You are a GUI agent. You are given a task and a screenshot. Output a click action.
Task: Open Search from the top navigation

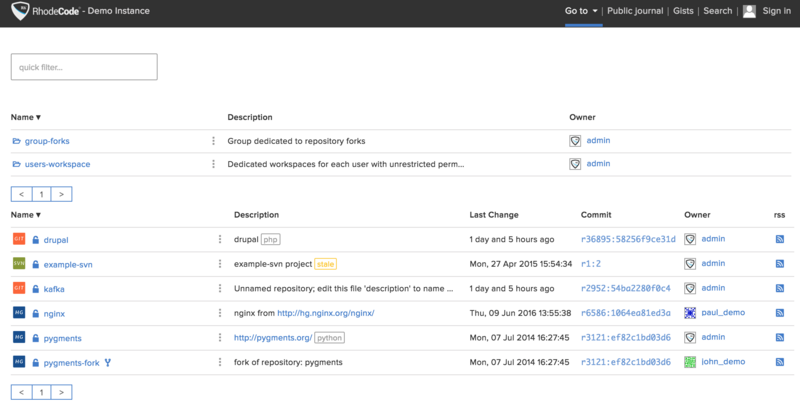click(717, 11)
